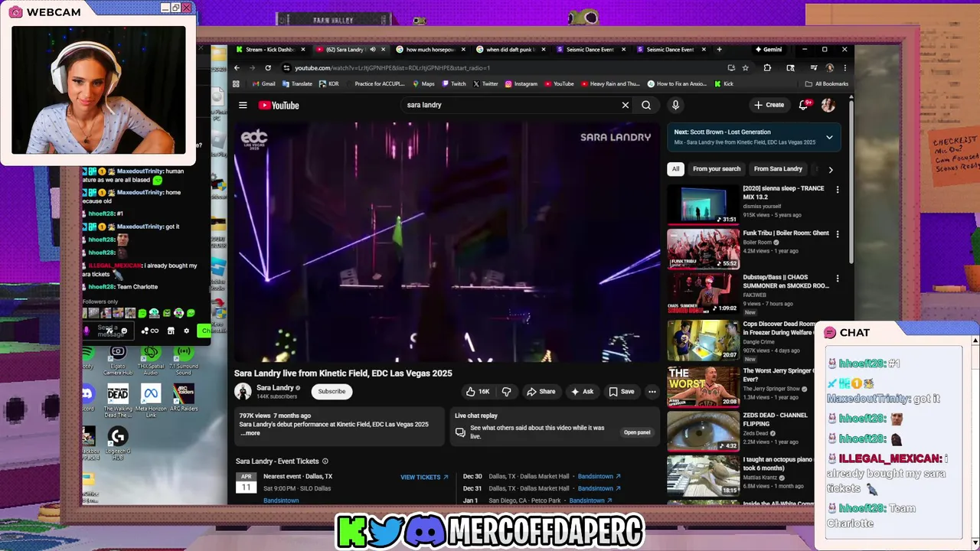Screen dimensions: 980x551
Task: Open Logitech G HUB desktop shortcut
Action: point(117,444)
